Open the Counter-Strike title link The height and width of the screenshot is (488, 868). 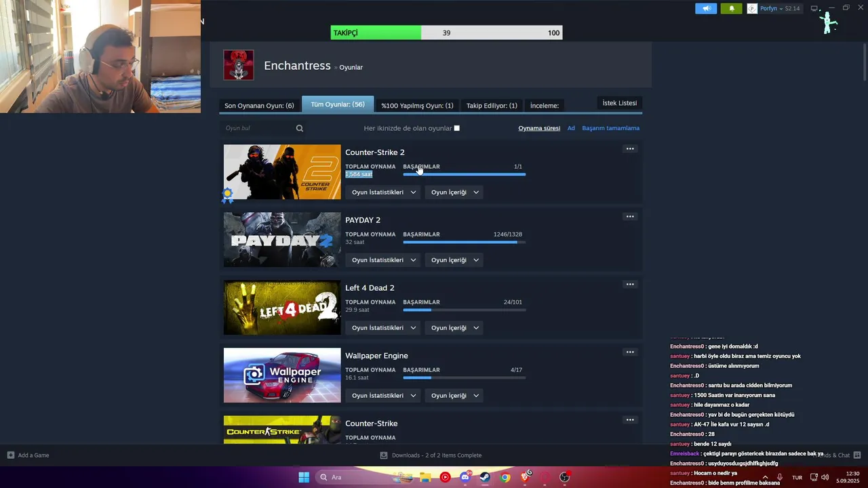click(x=371, y=424)
